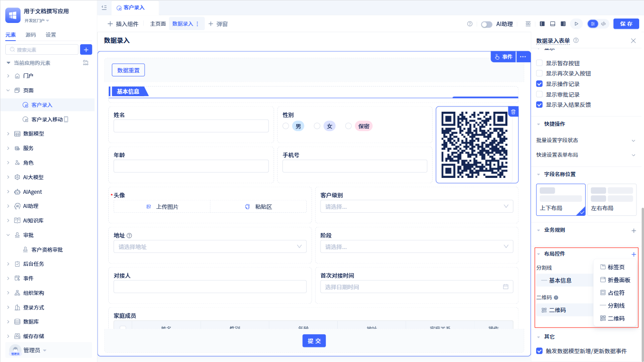Click the 提交 button
The height and width of the screenshot is (362, 644).
tap(314, 341)
